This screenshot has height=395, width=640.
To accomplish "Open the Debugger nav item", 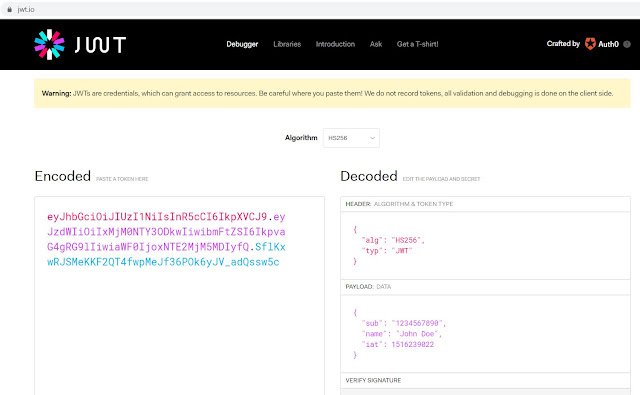I will click(242, 44).
